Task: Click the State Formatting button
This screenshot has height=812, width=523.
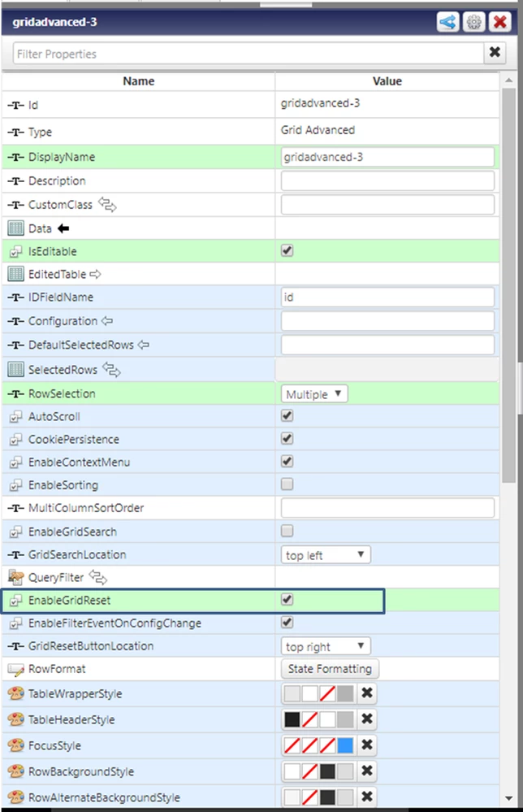Action: 330,669
